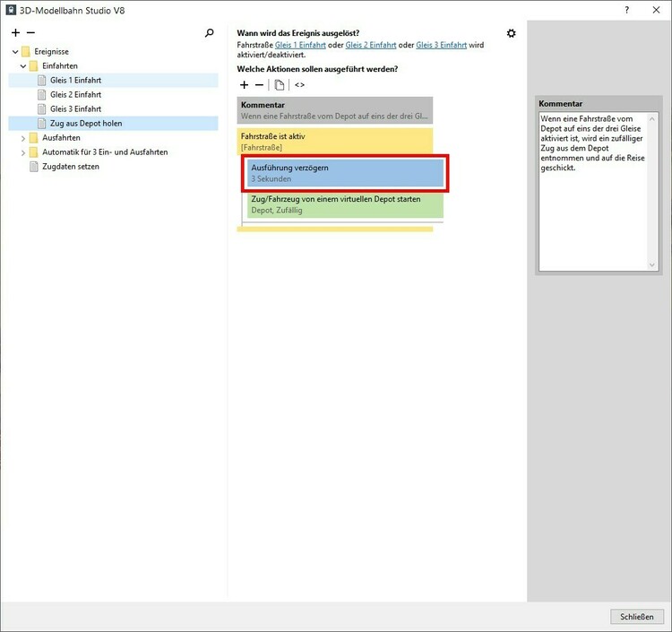Open the Gleis 1 Einfahrt link

tap(299, 45)
